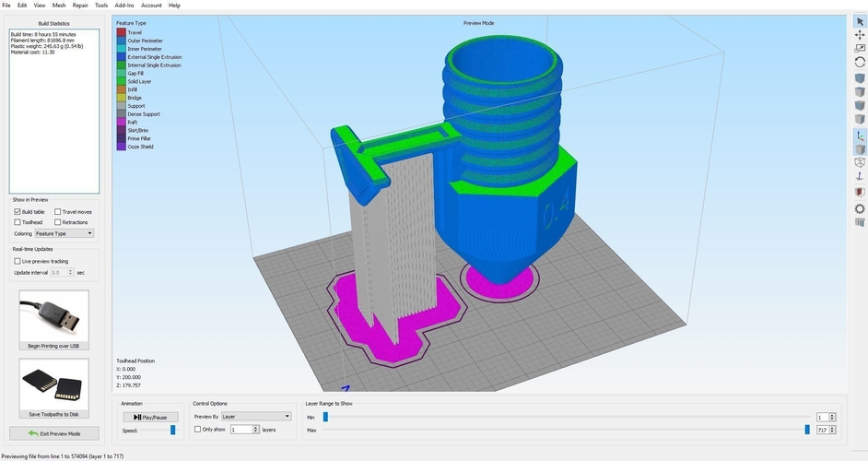The height and width of the screenshot is (461, 868).
Task: Click the Gap Fill legend swatch
Action: pos(121,73)
